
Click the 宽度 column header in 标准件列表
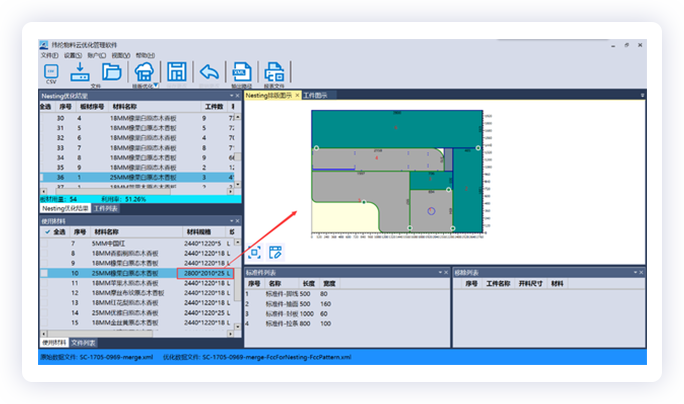[x=329, y=284]
